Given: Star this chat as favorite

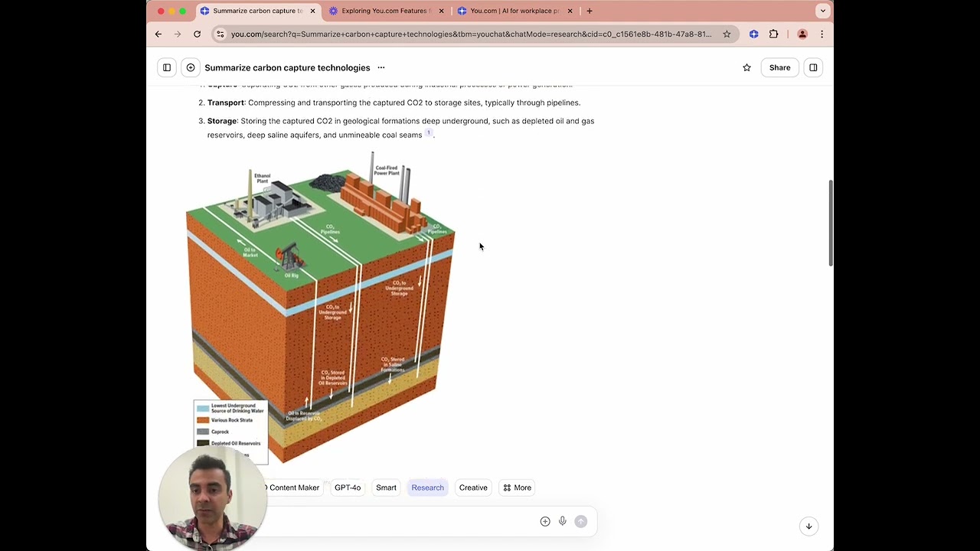Looking at the screenshot, I should [x=746, y=67].
